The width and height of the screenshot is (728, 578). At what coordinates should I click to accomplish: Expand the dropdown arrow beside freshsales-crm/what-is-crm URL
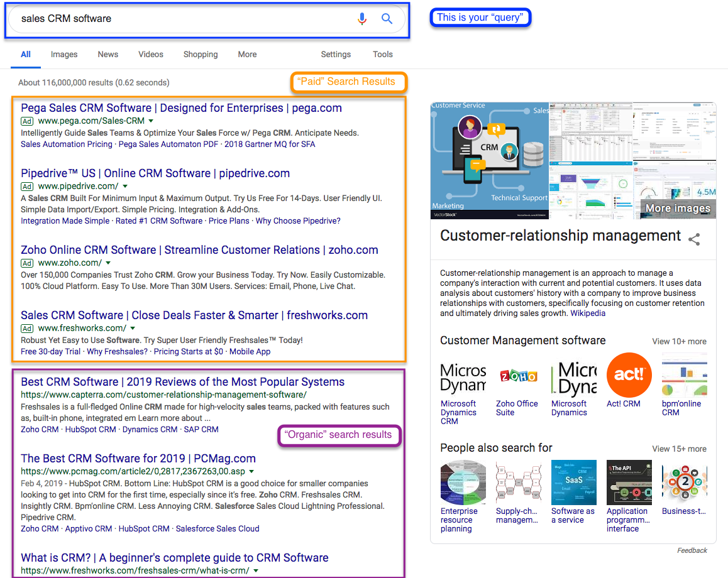click(256, 571)
